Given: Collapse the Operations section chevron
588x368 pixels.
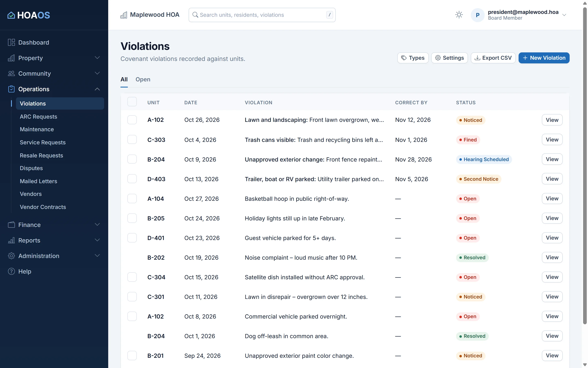Looking at the screenshot, I should point(97,89).
